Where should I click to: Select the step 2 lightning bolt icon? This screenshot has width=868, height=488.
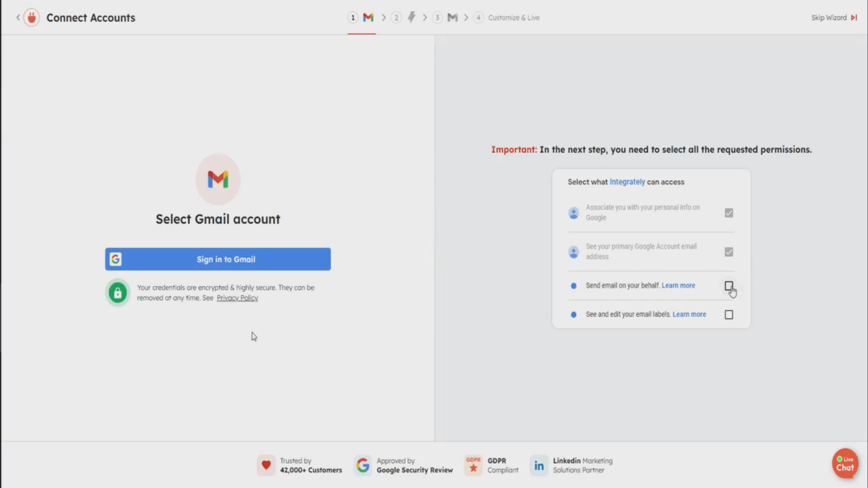click(x=411, y=18)
